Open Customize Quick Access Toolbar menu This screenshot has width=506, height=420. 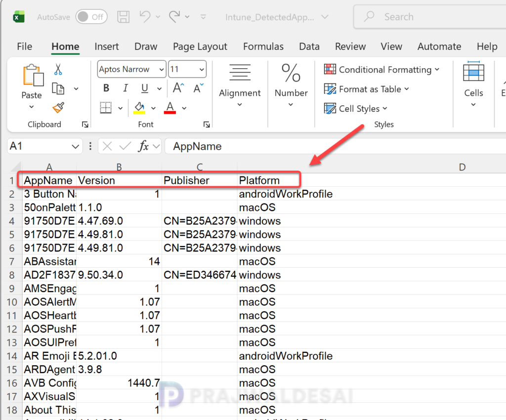pyautogui.click(x=203, y=17)
